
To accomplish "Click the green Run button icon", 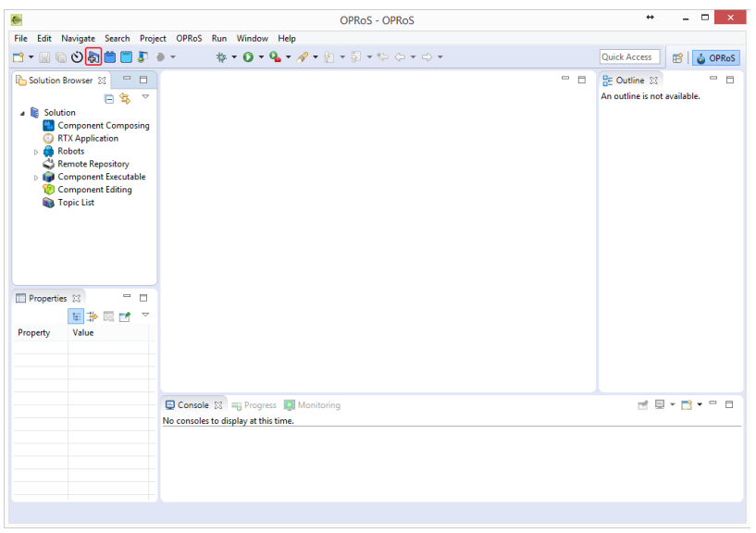I will [x=248, y=57].
